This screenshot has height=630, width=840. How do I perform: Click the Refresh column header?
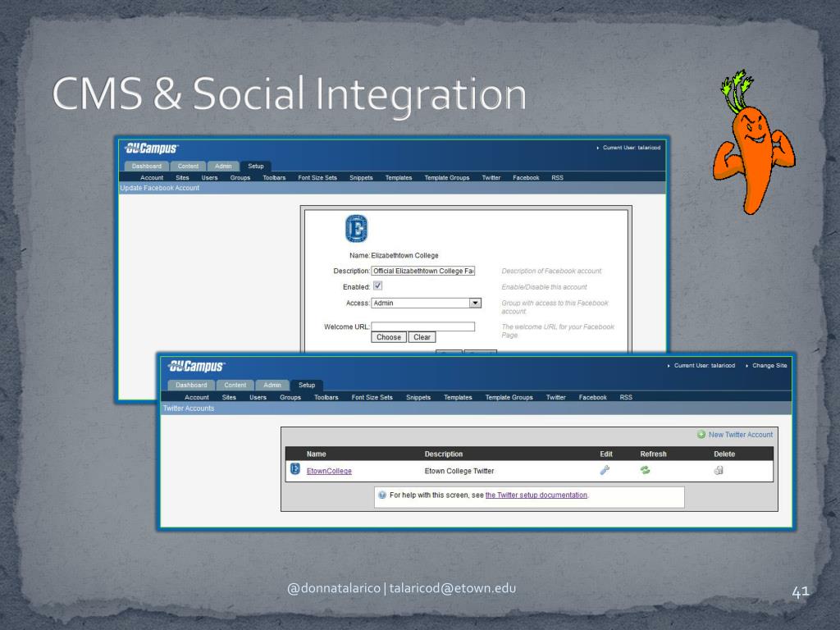tap(654, 454)
